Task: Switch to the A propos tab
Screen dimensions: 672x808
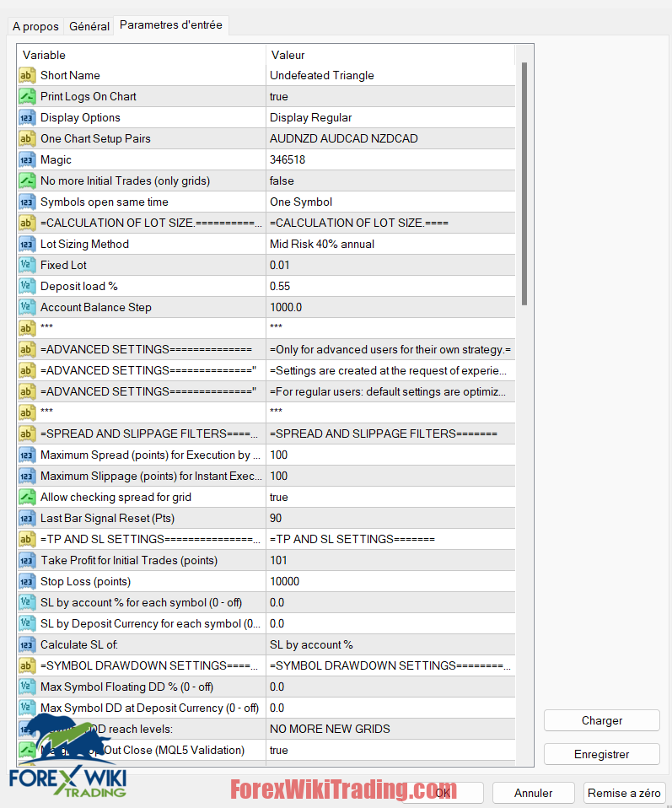Action: point(35,26)
